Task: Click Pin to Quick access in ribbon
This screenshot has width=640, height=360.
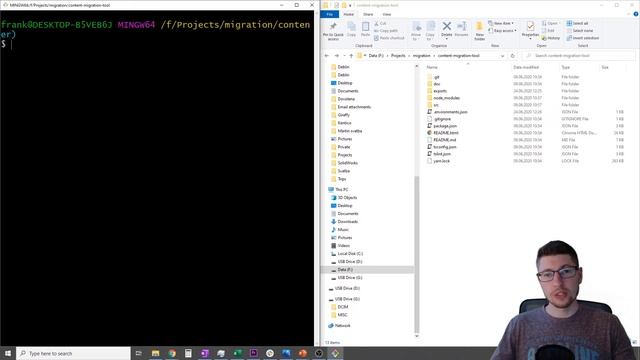Action: click(x=333, y=31)
